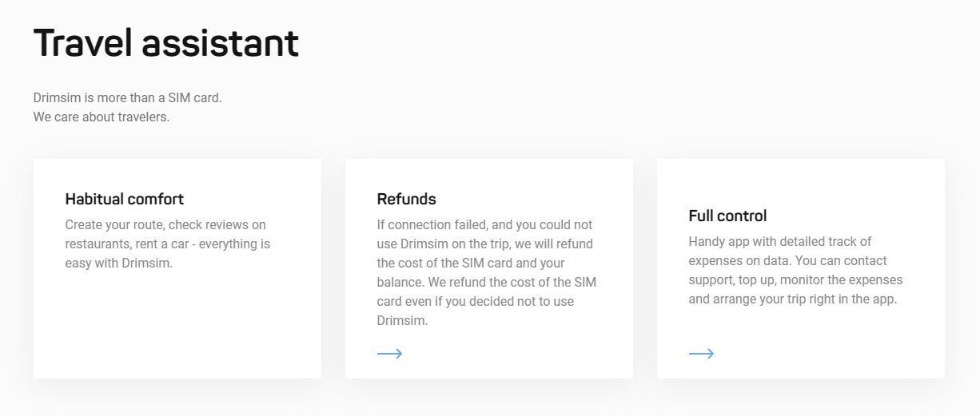Screen dimensions: 980x416
Task: Open the Refunds card title
Action: tap(407, 199)
